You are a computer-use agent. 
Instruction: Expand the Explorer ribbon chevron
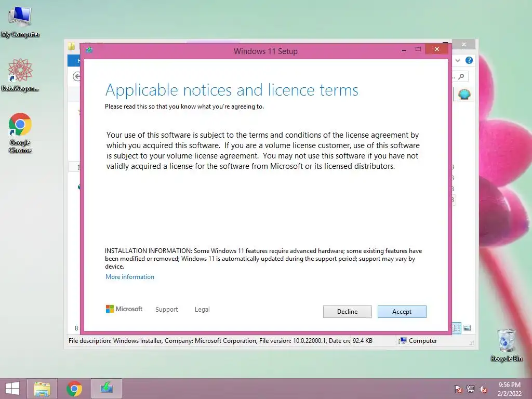pyautogui.click(x=458, y=60)
